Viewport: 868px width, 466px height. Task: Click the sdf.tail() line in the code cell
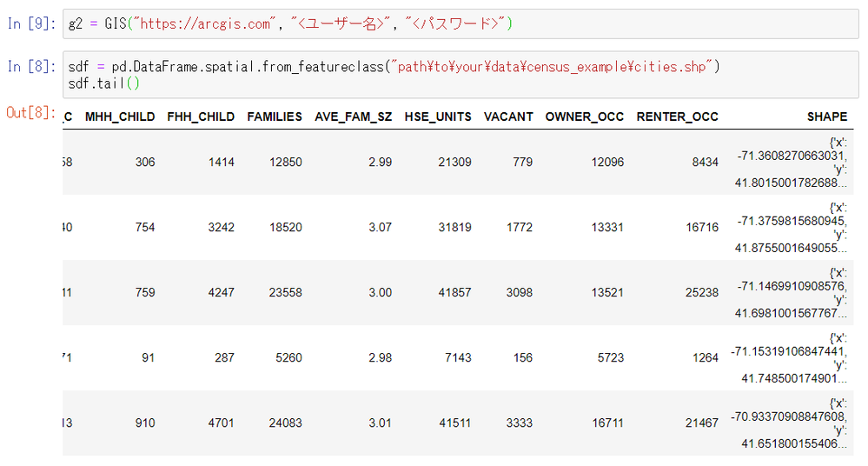[104, 83]
